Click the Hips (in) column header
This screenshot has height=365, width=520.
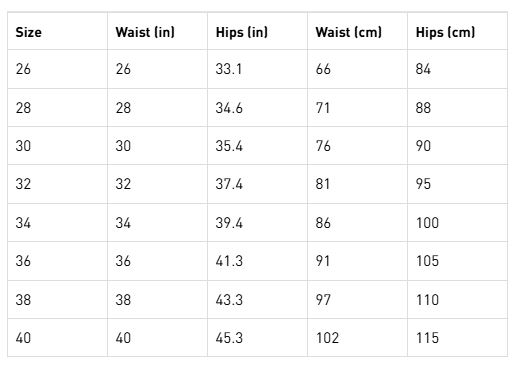click(242, 32)
